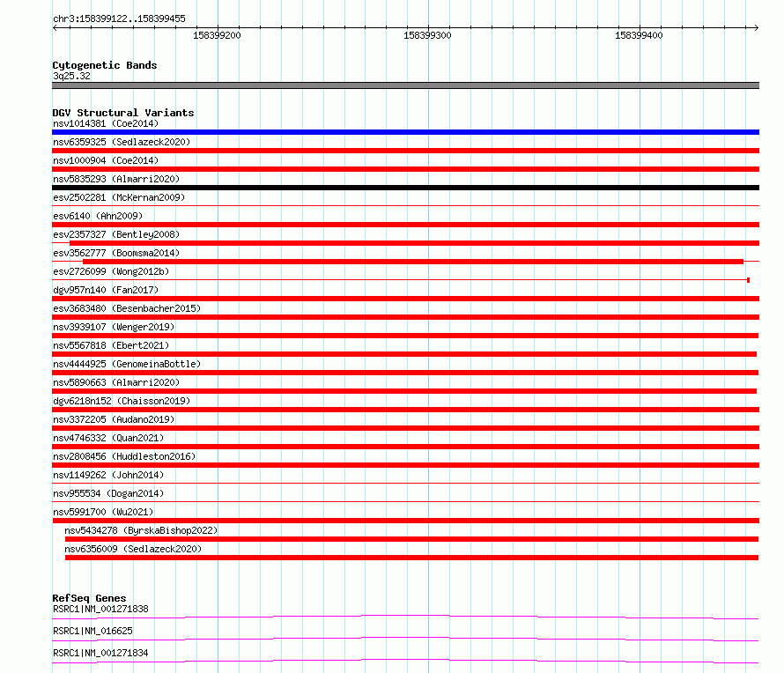
Task: Select RSRC1|NM_001271834 transcript label
Action: (100, 653)
